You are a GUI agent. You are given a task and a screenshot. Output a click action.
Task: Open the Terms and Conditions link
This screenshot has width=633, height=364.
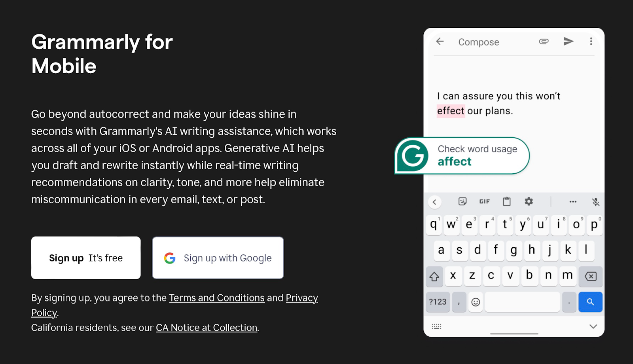pos(217,298)
